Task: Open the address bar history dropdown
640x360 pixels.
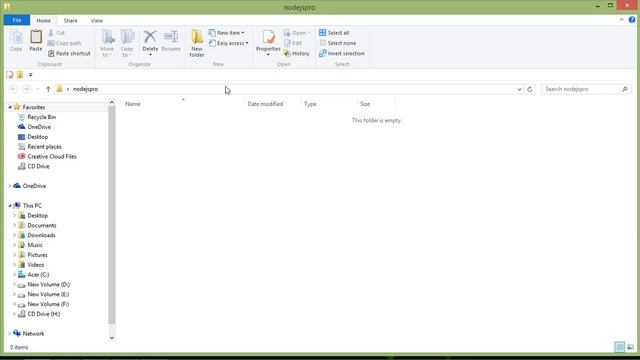Action: (519, 89)
